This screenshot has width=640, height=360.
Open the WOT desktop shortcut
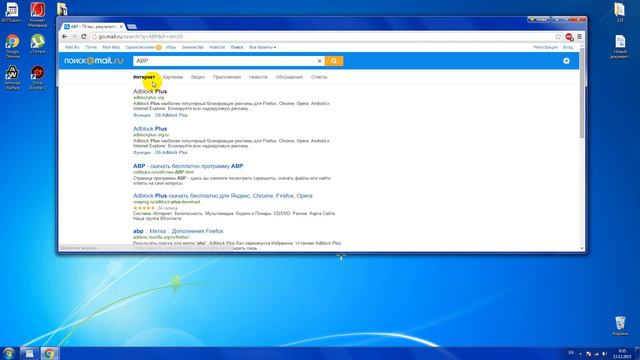coord(12,12)
